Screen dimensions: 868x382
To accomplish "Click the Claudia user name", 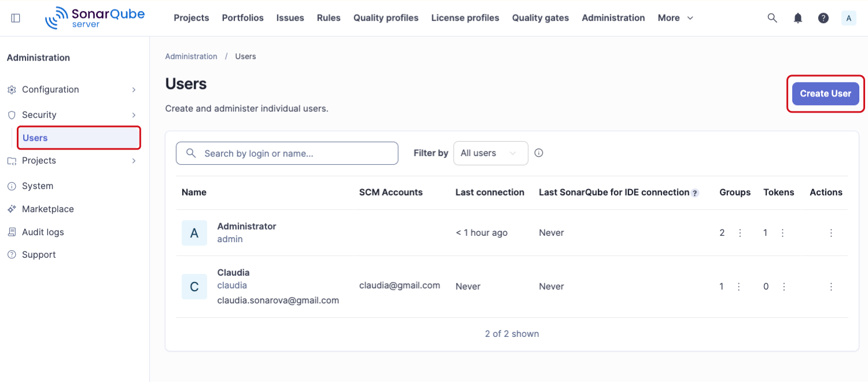I will [234, 273].
